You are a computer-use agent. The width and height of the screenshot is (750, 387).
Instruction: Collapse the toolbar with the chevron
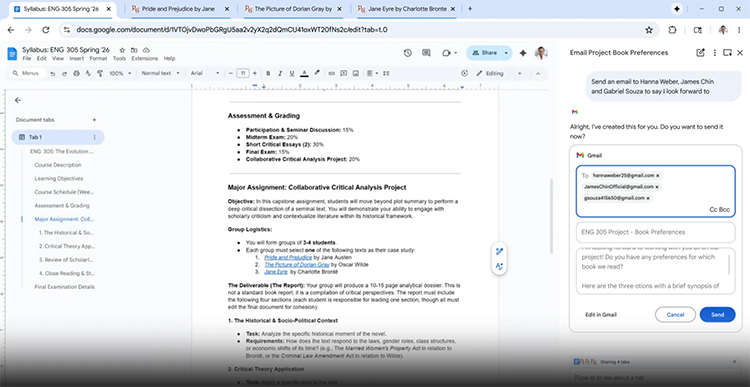pyautogui.click(x=538, y=73)
